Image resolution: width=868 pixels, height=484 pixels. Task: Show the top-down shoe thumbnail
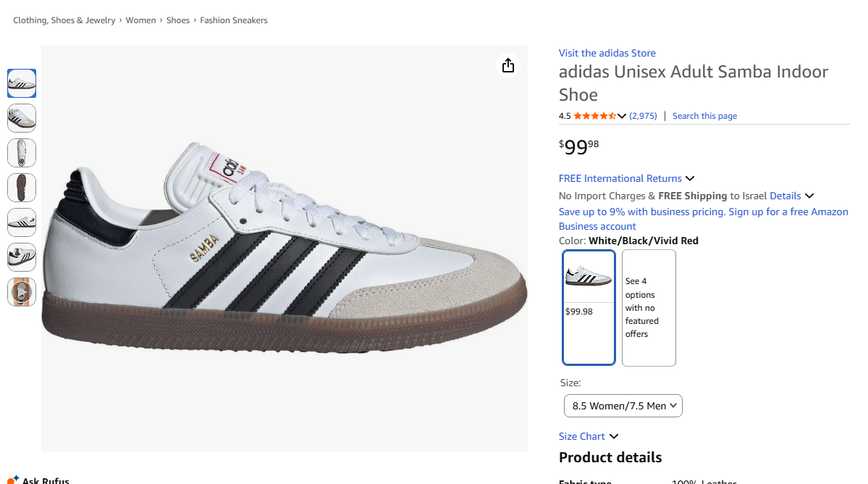tap(22, 153)
